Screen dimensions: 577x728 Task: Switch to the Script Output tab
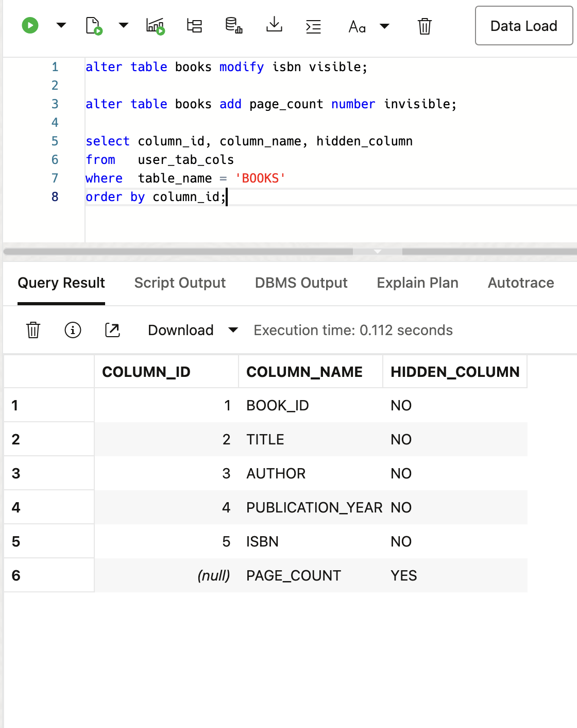point(180,283)
